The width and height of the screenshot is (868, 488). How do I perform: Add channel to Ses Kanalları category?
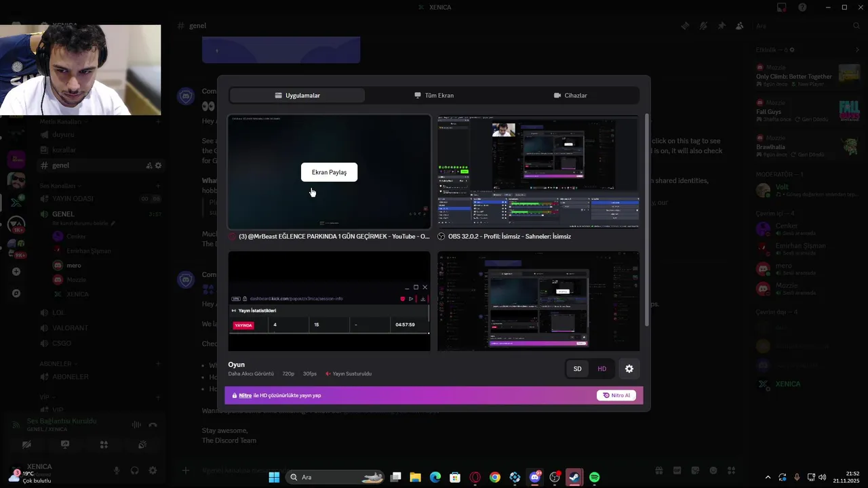click(x=158, y=186)
